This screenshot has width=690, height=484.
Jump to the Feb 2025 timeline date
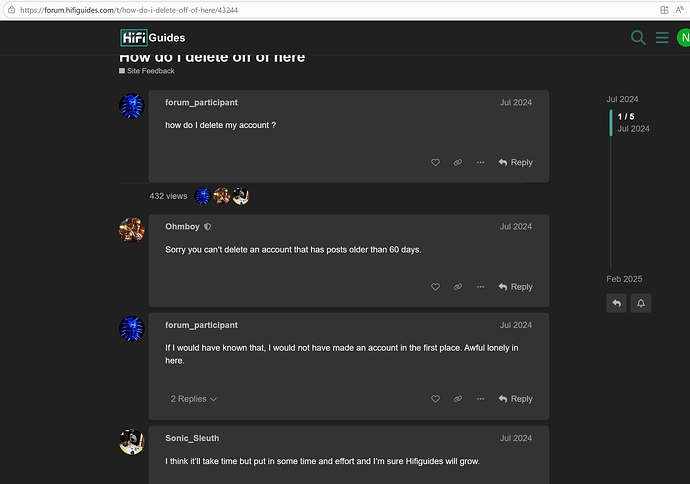tap(624, 279)
